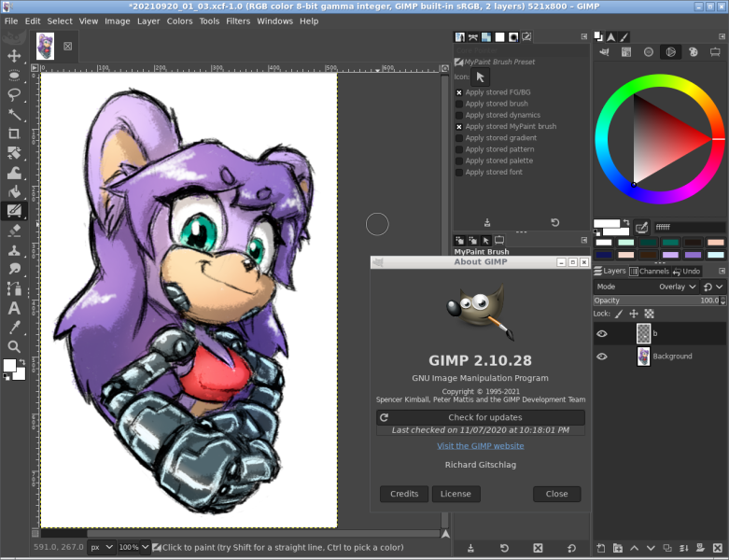Open the Filters menu

click(238, 21)
